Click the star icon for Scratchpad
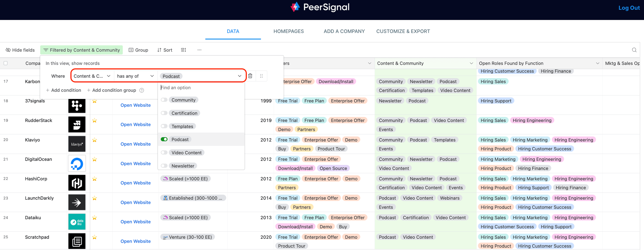Viewport: 644px width, 250px height. tap(94, 237)
